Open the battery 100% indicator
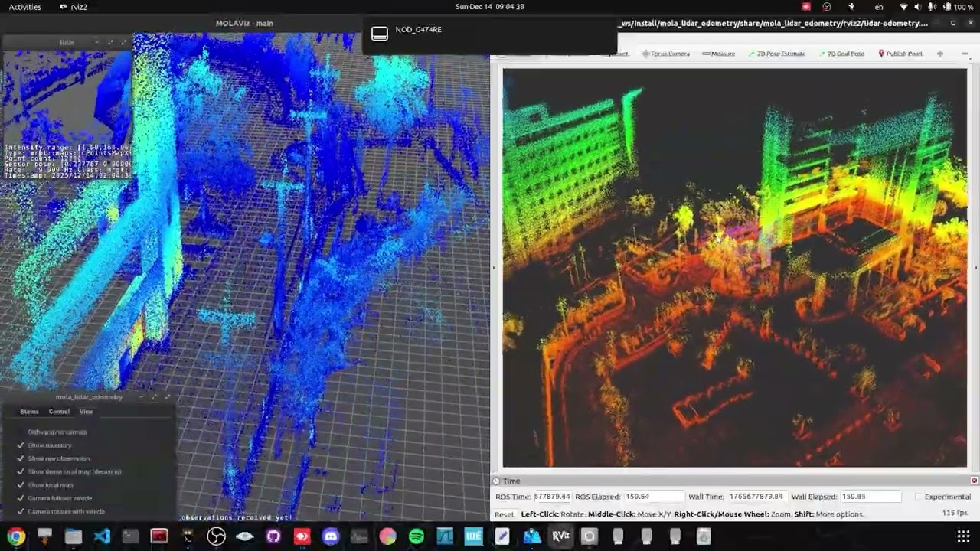 click(x=957, y=7)
